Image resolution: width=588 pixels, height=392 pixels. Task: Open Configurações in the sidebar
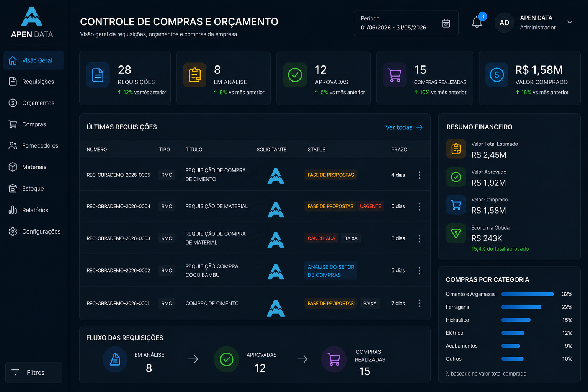point(34,232)
